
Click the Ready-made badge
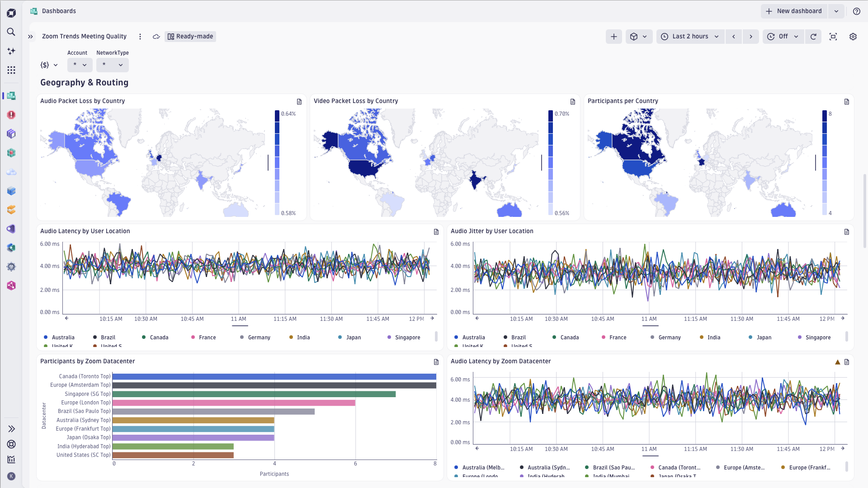[190, 37]
